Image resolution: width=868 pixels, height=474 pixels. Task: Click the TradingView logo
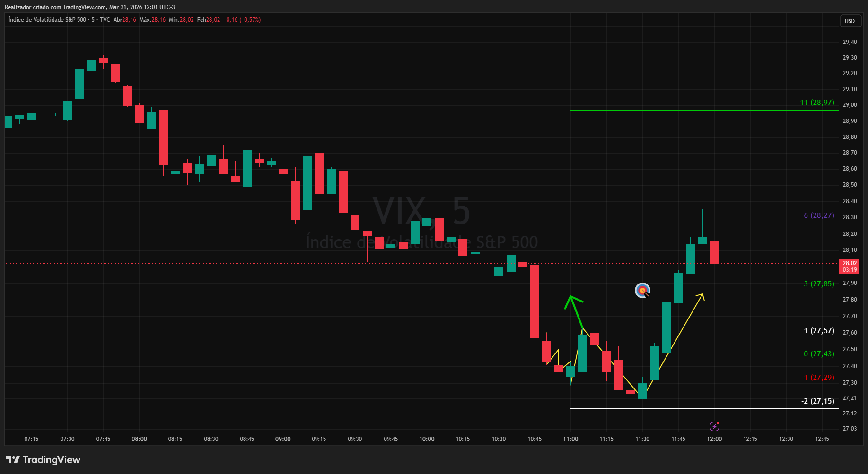click(x=43, y=460)
